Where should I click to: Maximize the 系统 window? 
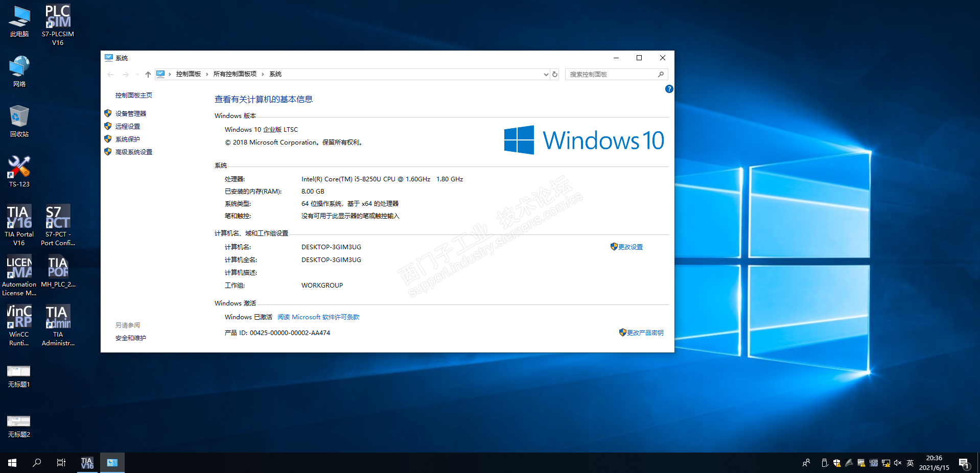point(639,58)
